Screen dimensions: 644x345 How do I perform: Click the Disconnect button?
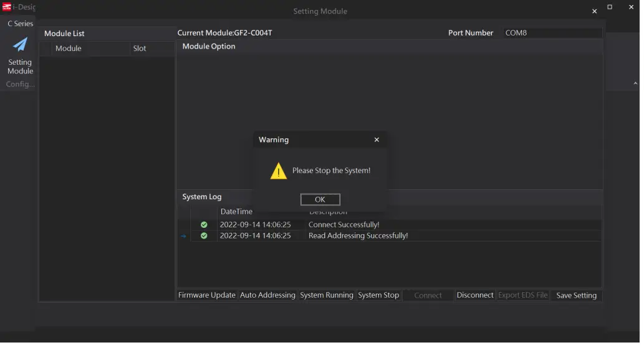coord(474,296)
